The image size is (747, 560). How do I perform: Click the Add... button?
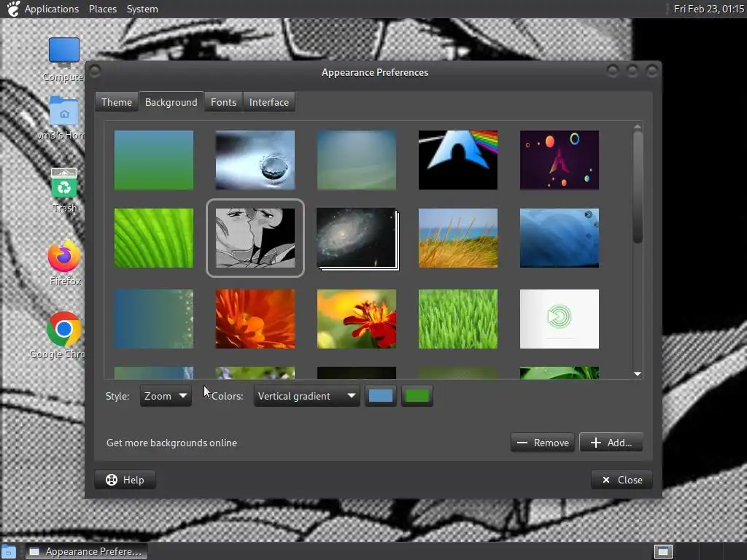pos(611,443)
